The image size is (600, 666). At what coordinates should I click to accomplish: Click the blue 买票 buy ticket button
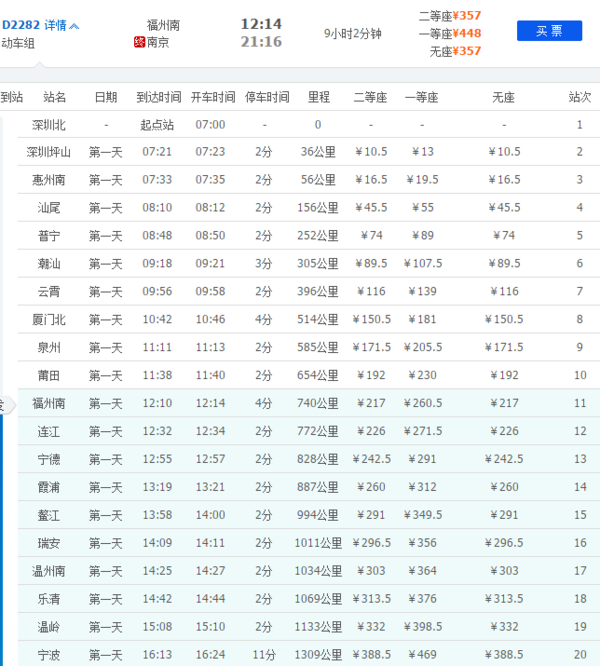(x=549, y=31)
